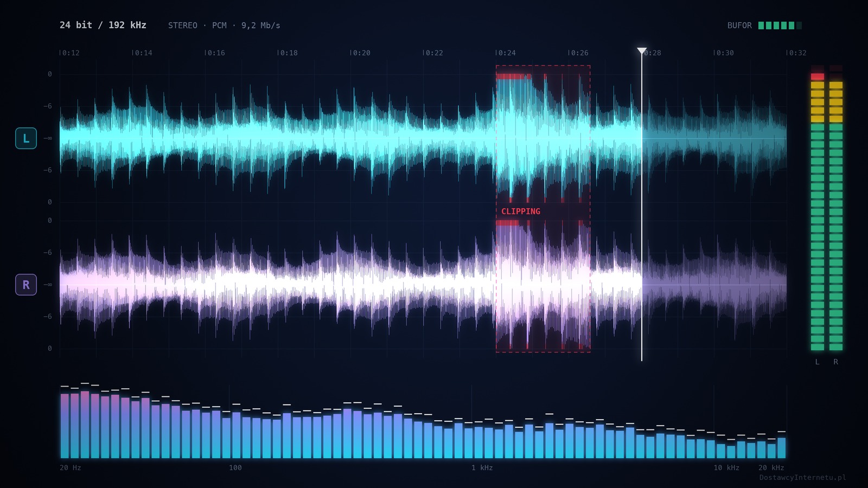
Task: Click the 24 bit / 192 kHz text
Action: click(x=103, y=25)
